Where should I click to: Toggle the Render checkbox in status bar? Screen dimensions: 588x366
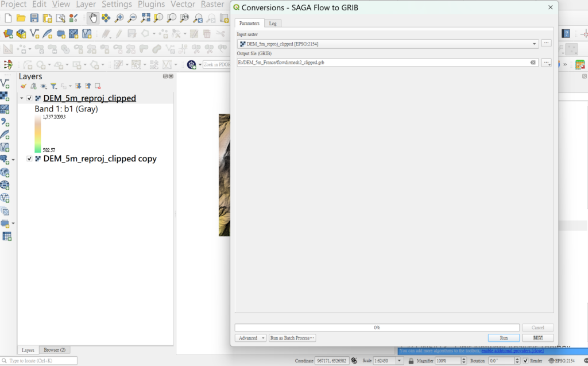coord(525,361)
